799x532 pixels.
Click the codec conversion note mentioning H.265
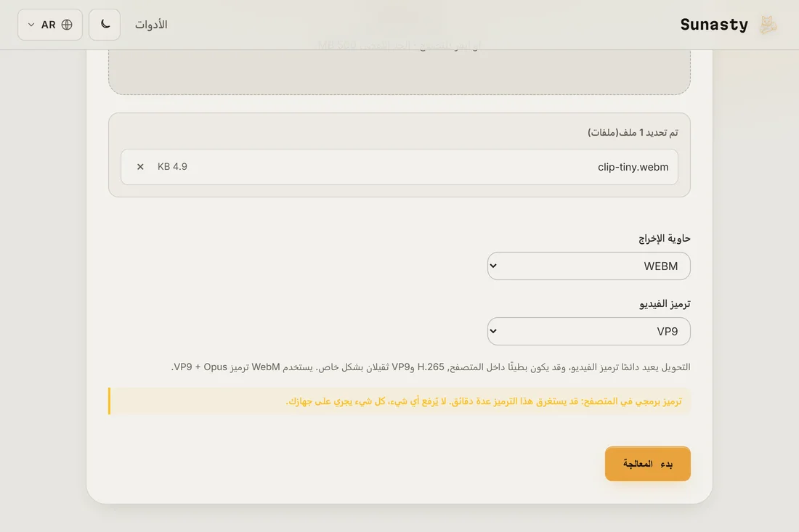click(431, 367)
